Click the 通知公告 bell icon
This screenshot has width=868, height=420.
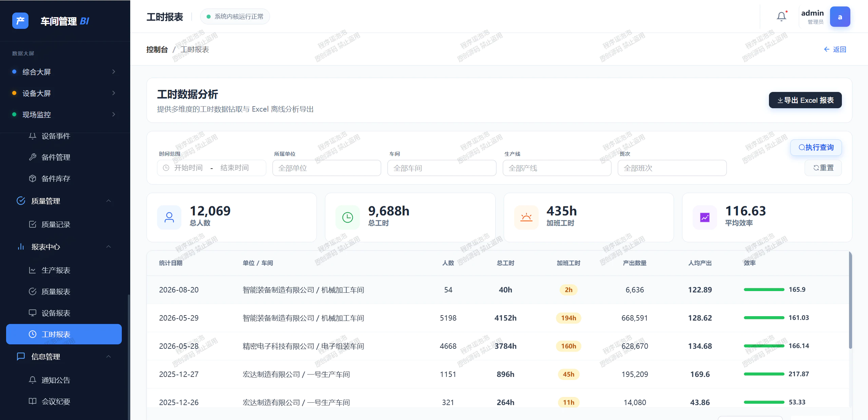tap(33, 380)
